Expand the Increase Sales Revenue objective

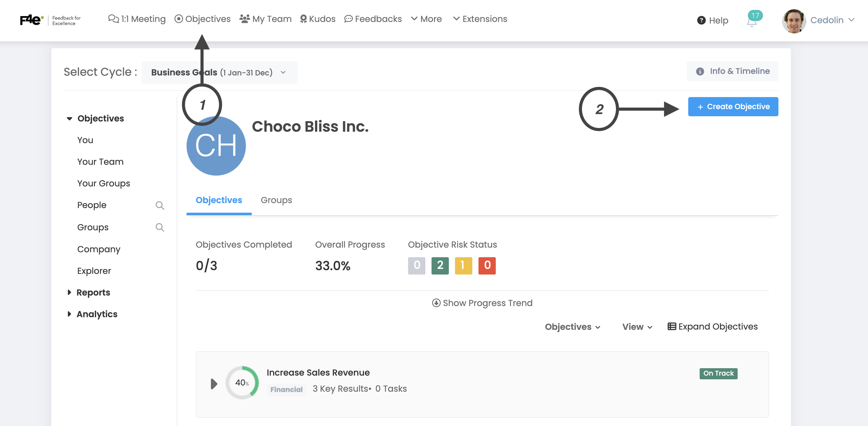click(214, 384)
